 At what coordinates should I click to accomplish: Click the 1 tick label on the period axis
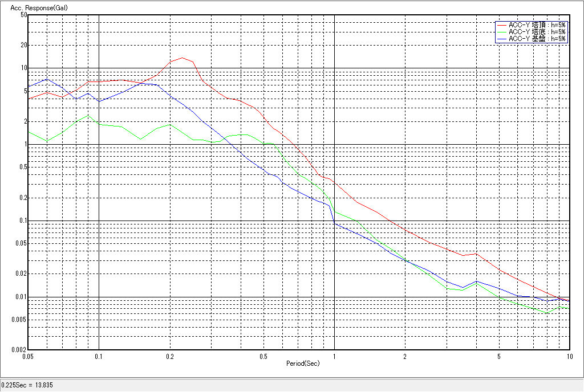point(334,356)
